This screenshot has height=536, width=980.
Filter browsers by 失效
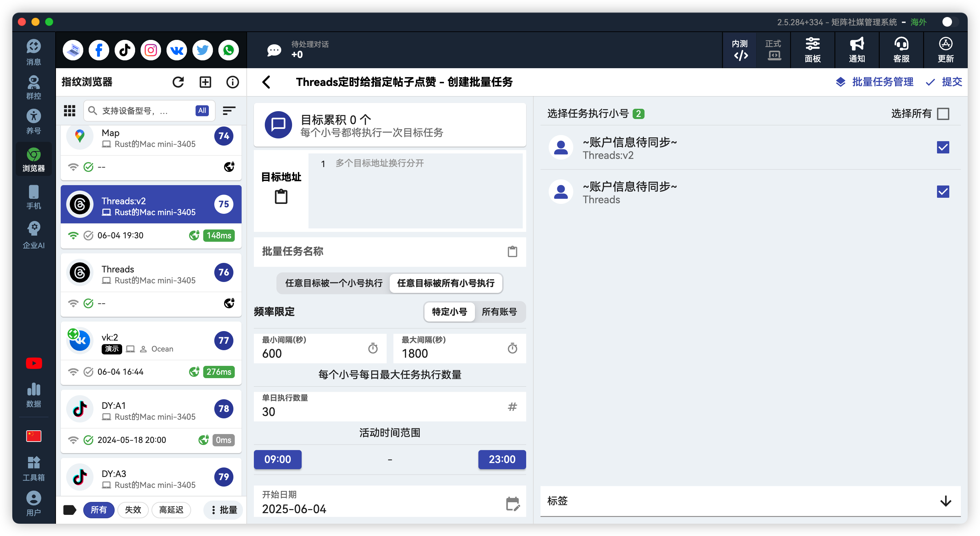pyautogui.click(x=133, y=509)
